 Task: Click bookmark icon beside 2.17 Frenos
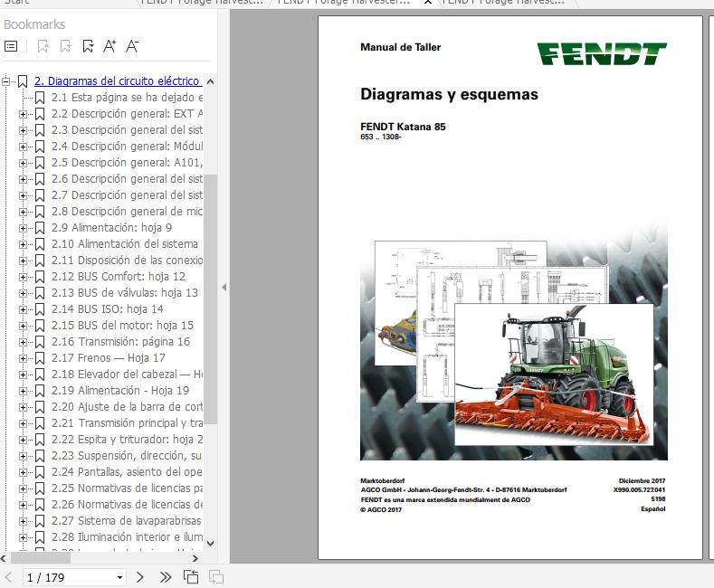pyautogui.click(x=40, y=358)
